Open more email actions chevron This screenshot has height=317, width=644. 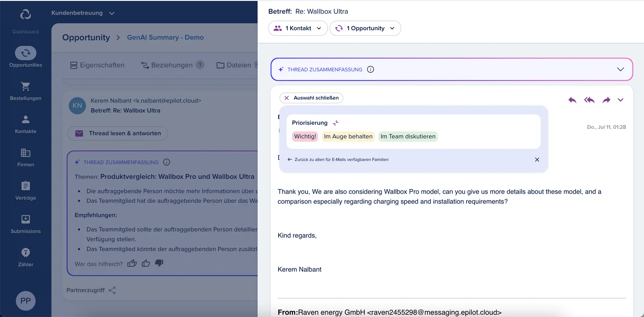click(x=621, y=100)
